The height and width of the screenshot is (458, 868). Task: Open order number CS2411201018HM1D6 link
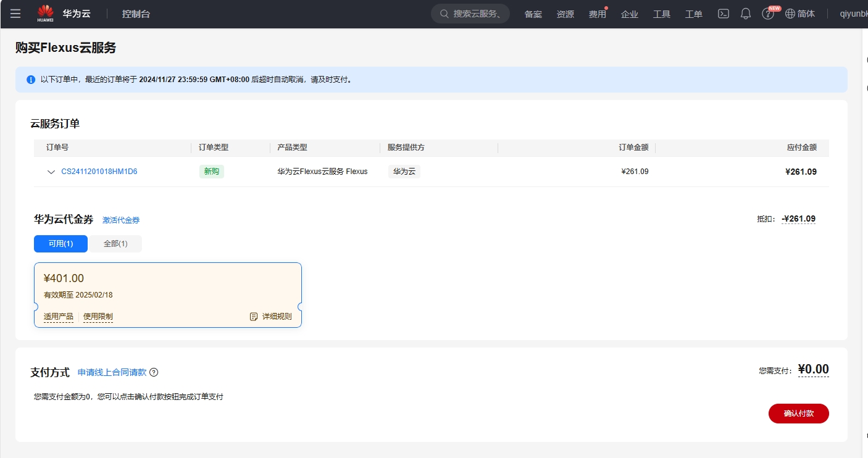tap(99, 172)
